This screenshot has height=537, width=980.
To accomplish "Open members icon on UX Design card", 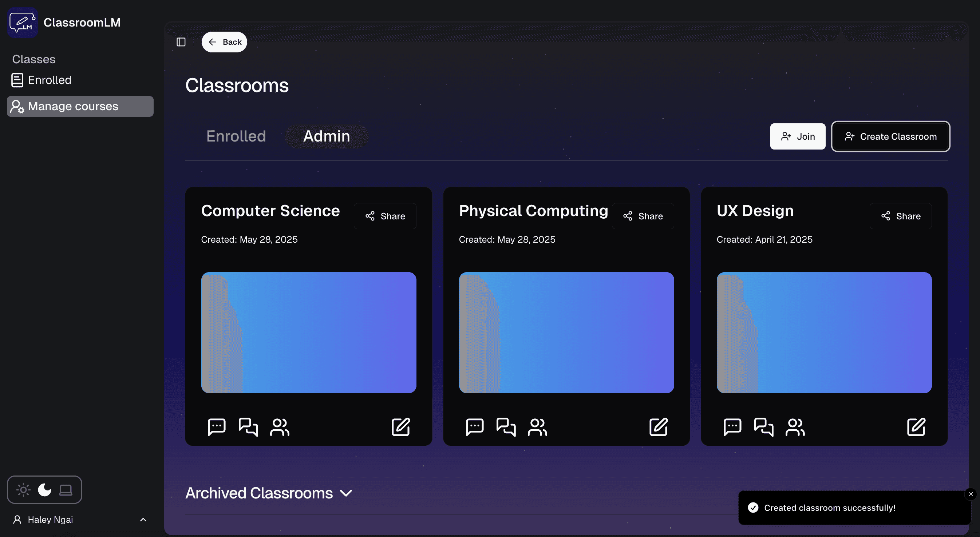I will click(795, 427).
